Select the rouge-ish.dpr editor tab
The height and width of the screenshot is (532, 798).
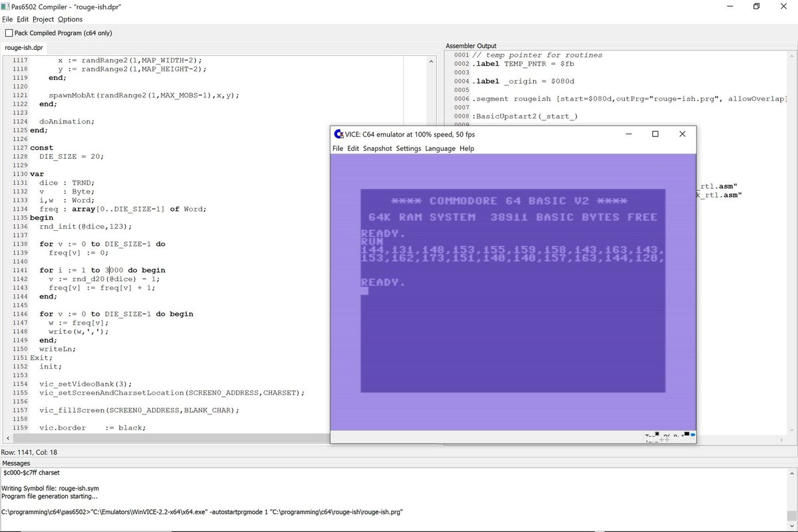coord(25,47)
